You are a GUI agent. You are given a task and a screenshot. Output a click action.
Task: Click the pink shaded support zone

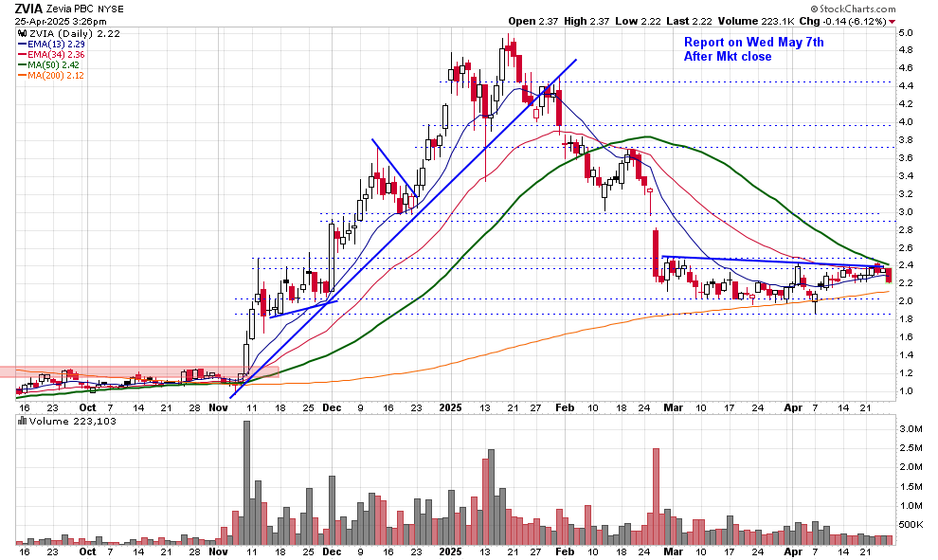(133, 372)
